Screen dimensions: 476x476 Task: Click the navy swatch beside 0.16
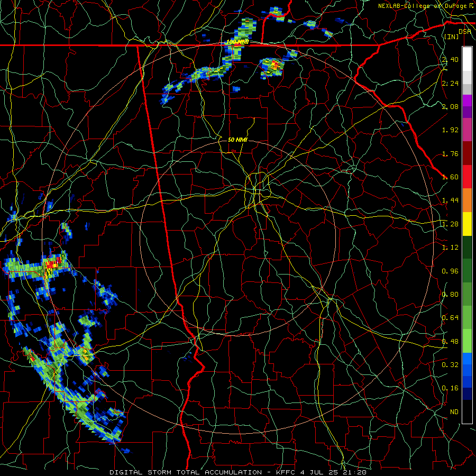pyautogui.click(x=467, y=394)
